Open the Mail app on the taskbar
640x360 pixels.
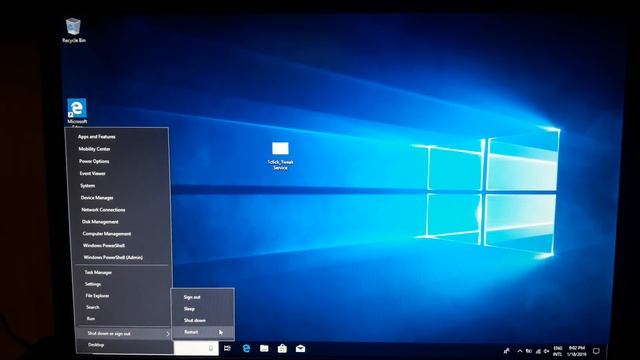point(300,349)
